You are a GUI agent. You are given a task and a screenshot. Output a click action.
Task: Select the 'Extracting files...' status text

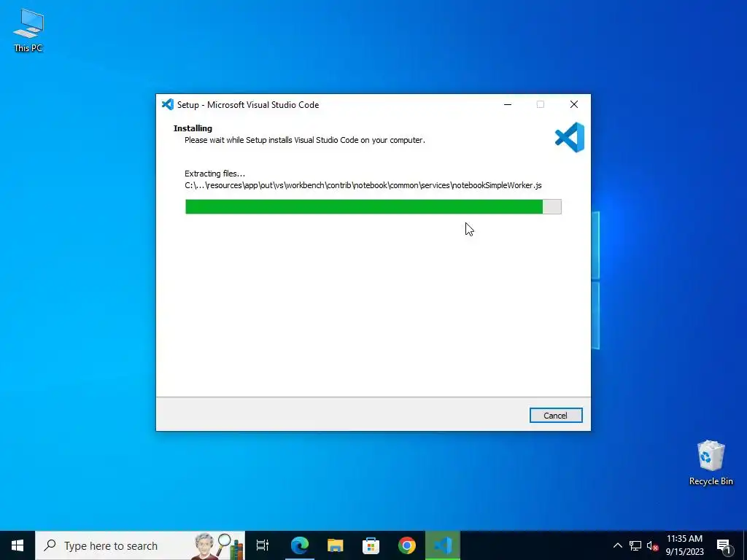coord(215,174)
